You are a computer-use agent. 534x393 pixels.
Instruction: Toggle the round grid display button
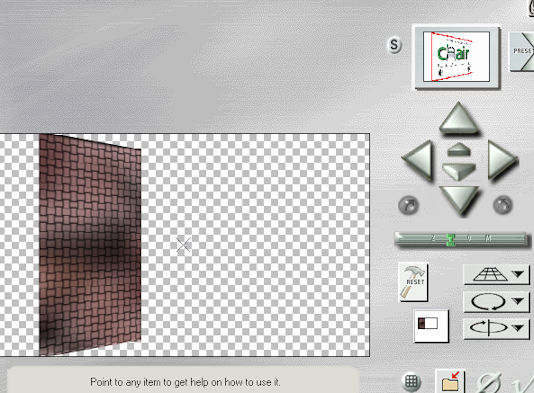[x=411, y=381]
